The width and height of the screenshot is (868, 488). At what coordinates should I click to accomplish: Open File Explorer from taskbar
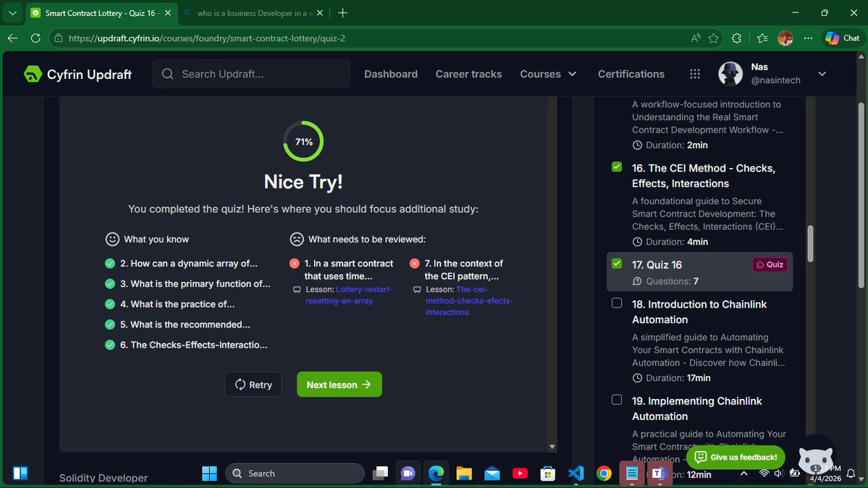(x=464, y=473)
